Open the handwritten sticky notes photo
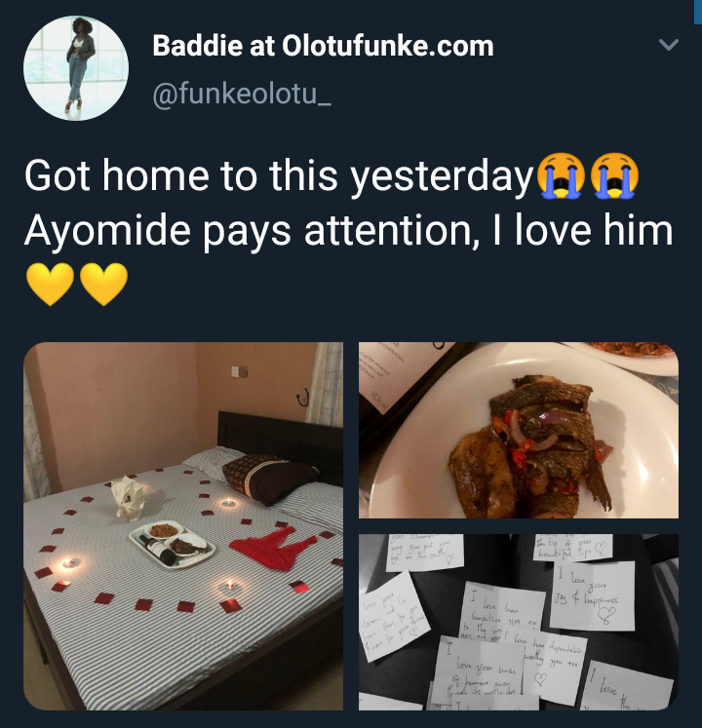The width and height of the screenshot is (702, 728). click(519, 622)
